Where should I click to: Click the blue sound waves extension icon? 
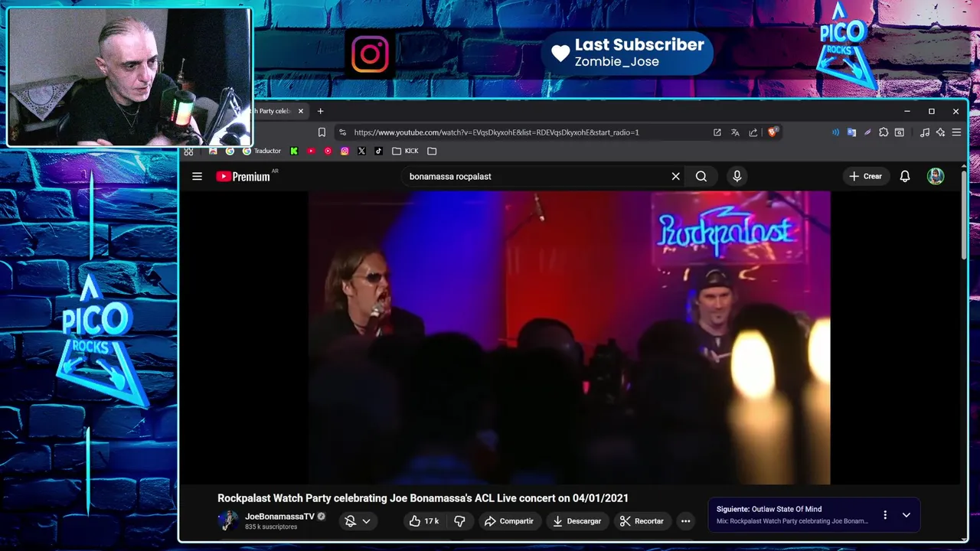[x=835, y=132]
